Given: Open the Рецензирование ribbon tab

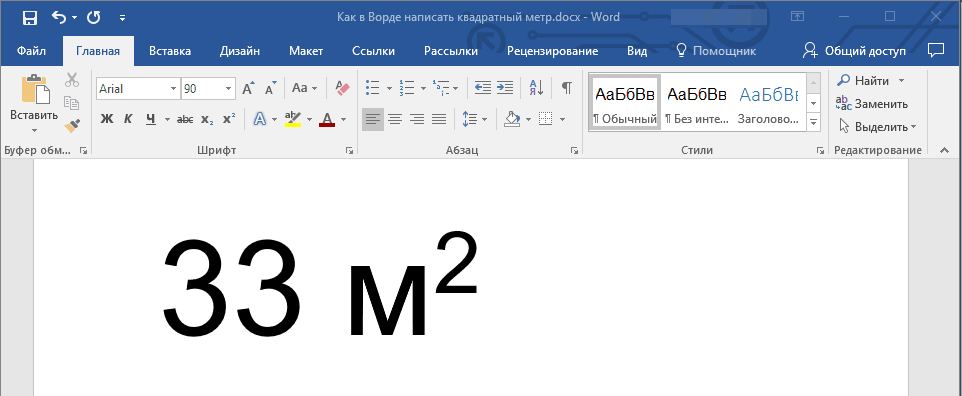Looking at the screenshot, I should (x=552, y=52).
